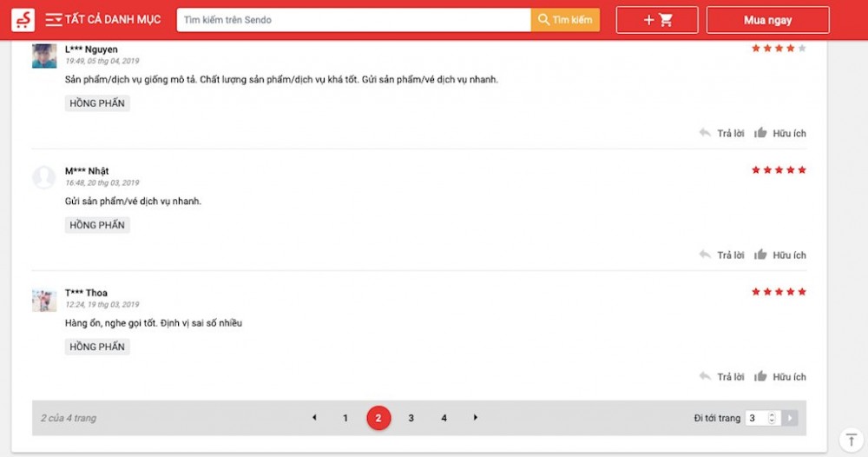Image resolution: width=868 pixels, height=457 pixels.
Task: Open L*** Nguyen's avatar
Action: pyautogui.click(x=44, y=56)
